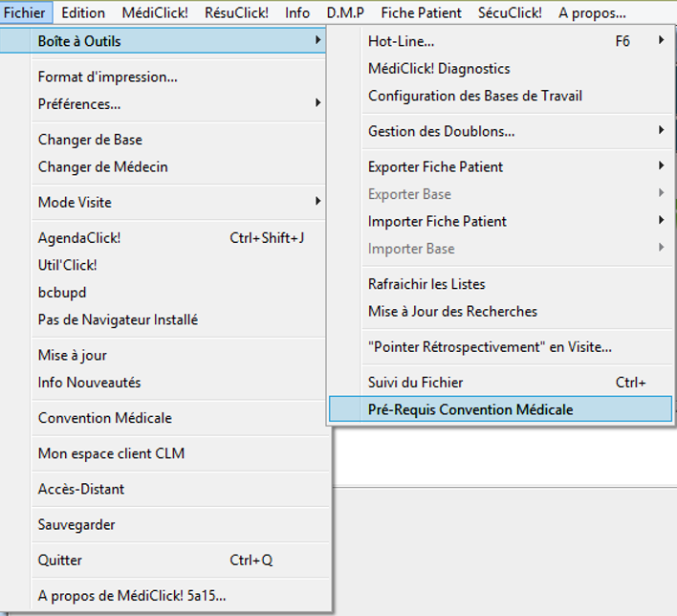Viewport: 677px width, 616px height.
Task: Expand the Mode Visite submenu
Action: click(x=178, y=202)
